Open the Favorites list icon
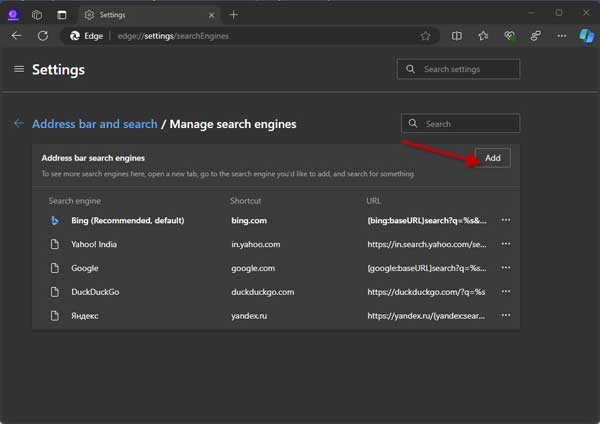 [483, 36]
